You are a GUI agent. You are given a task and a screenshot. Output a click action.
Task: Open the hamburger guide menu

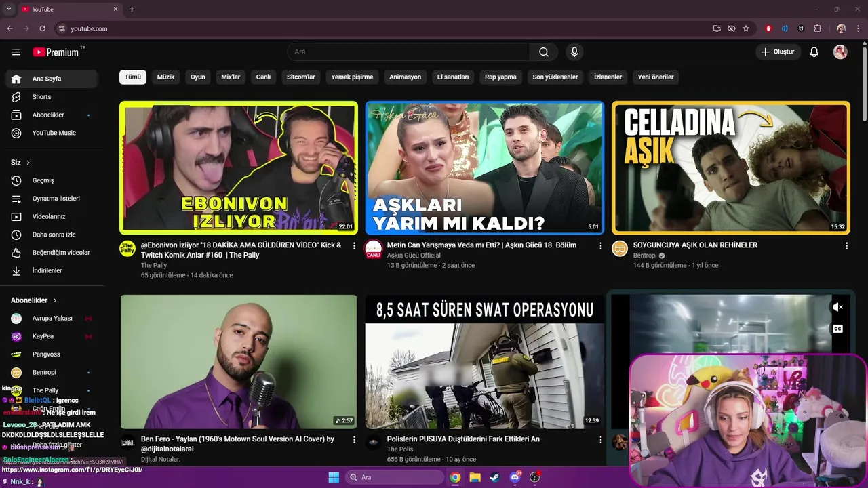coord(16,52)
